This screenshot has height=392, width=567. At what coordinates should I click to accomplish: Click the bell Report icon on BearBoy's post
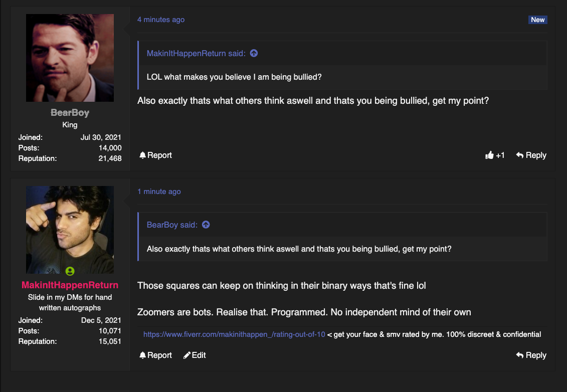pyautogui.click(x=142, y=155)
